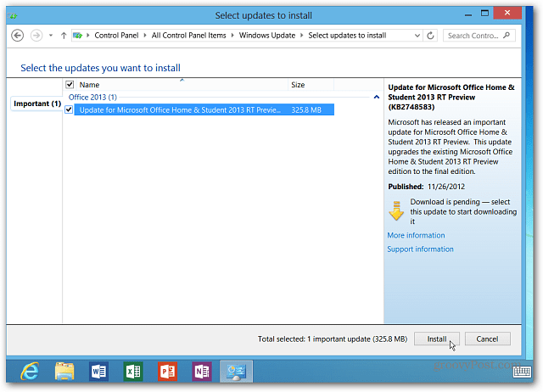Viewport: 543px width, 392px height.
Task: Launch Word from the taskbar
Action: click(x=98, y=372)
